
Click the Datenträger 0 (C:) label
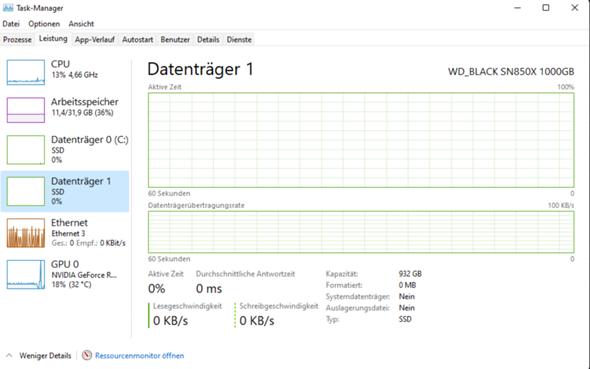pos(90,140)
